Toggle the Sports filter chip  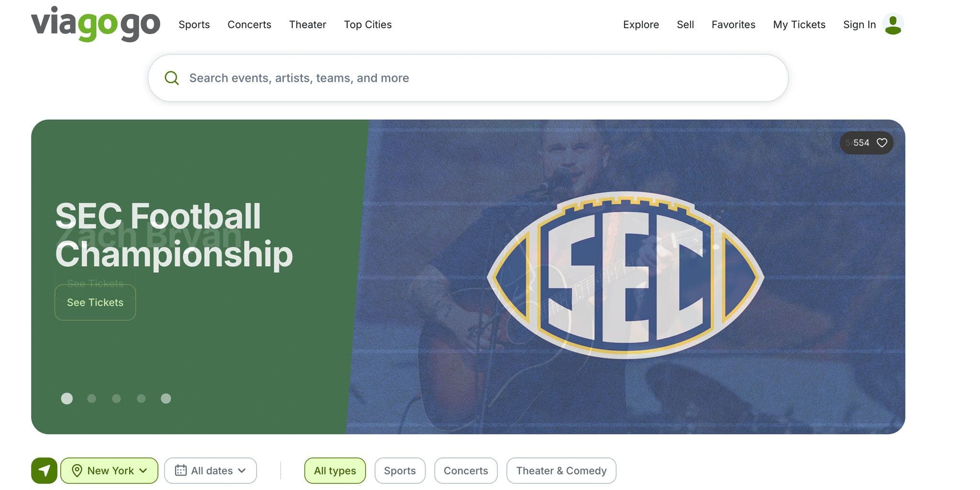[x=400, y=470]
